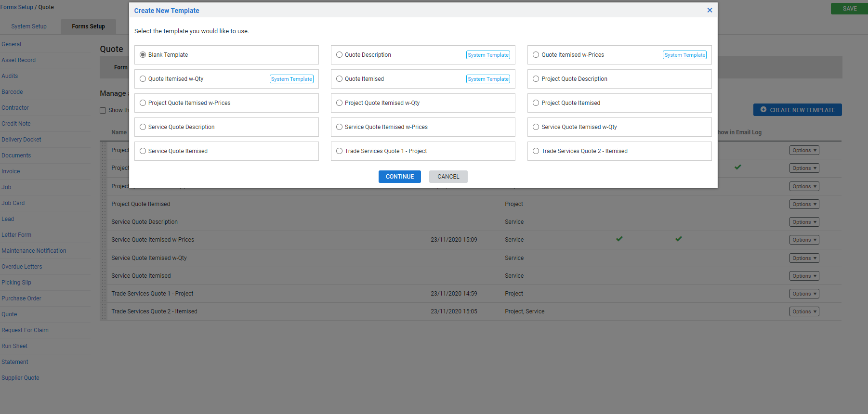Screen dimensions: 868x414
Task: Click Cancel in the template dialog
Action: point(448,177)
